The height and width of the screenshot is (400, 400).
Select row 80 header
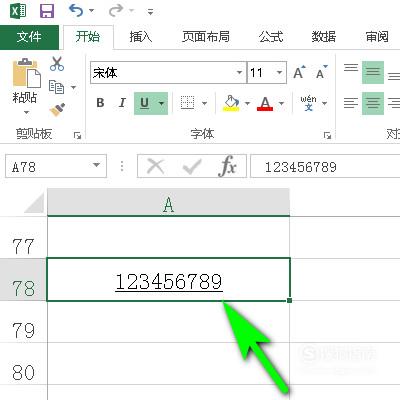23,363
